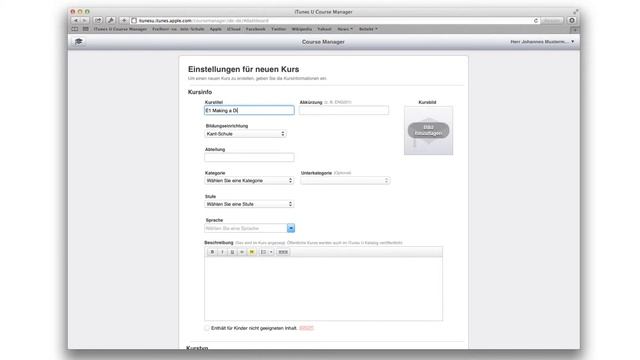The image size is (640, 360).
Task: Insert a list with the editor list icon
Action: tap(263, 252)
